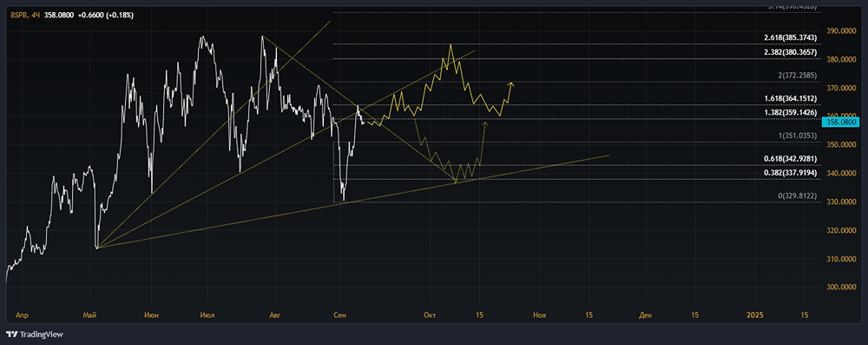The width and height of the screenshot is (868, 345).
Task: Click the 15 label between Дек and 2025
Action: [694, 315]
